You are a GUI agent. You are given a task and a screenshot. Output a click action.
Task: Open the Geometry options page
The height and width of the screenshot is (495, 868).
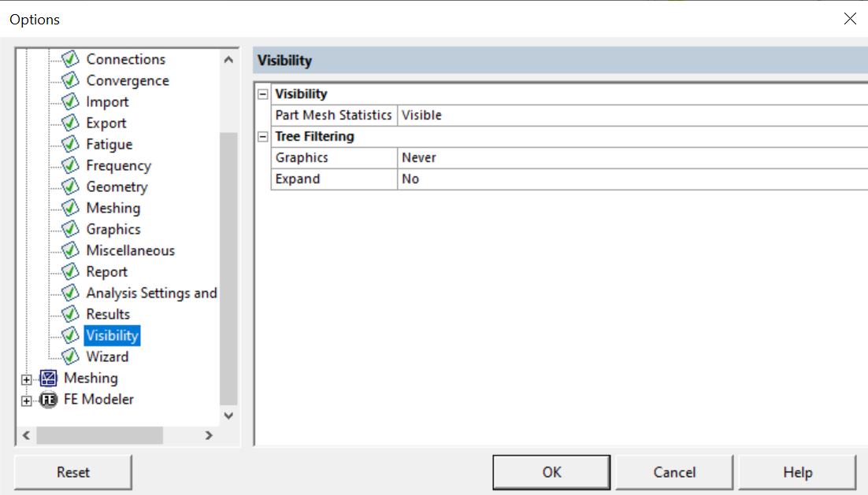click(117, 187)
